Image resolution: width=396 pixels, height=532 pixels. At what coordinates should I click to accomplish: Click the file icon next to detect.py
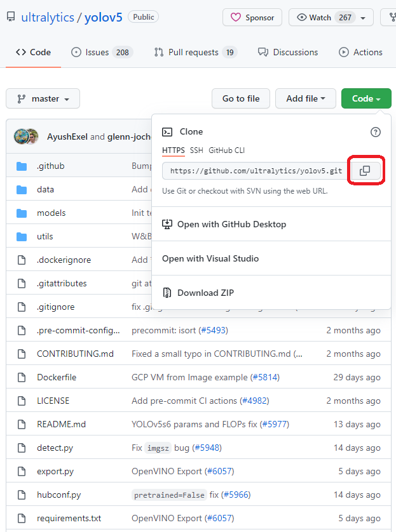[22, 448]
